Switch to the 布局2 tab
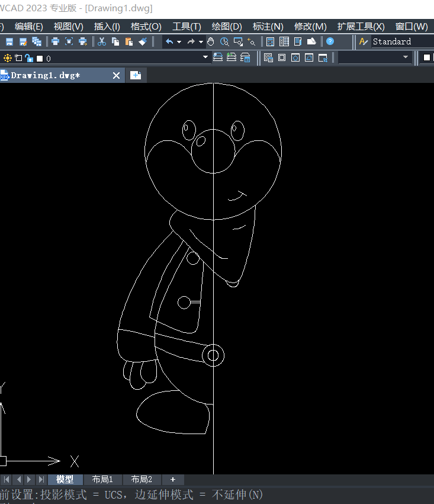Viewport: 434px width, 504px height. (x=142, y=480)
